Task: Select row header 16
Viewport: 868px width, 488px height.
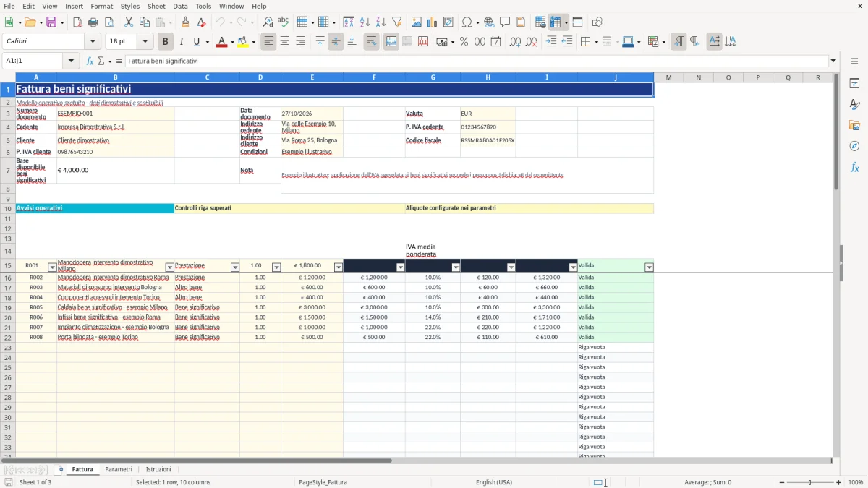Action: (8, 278)
